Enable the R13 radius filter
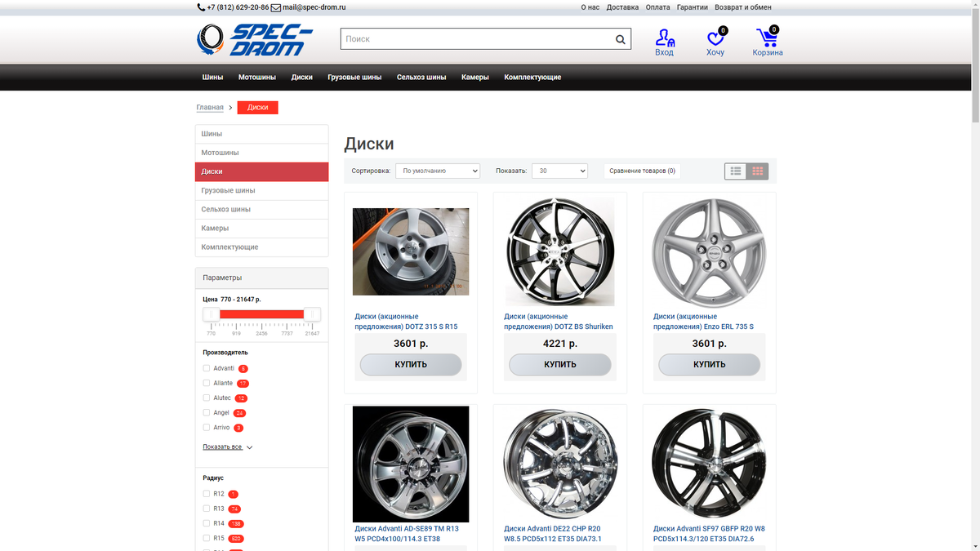This screenshot has height=551, width=980. [x=207, y=509]
